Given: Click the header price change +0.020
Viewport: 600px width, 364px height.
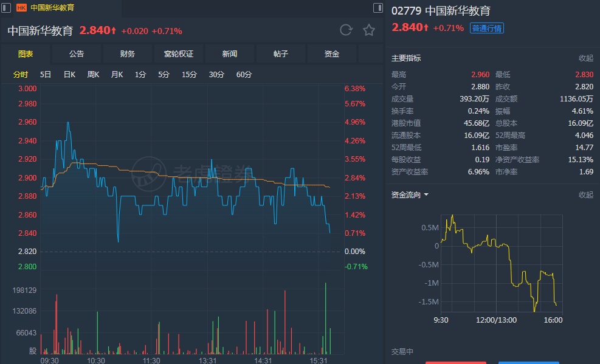Looking at the screenshot, I should [135, 32].
